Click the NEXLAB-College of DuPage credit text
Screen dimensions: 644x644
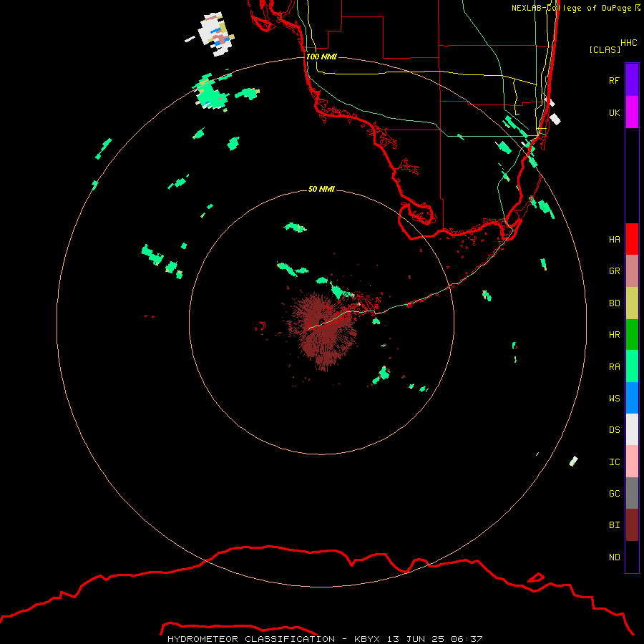(x=571, y=8)
